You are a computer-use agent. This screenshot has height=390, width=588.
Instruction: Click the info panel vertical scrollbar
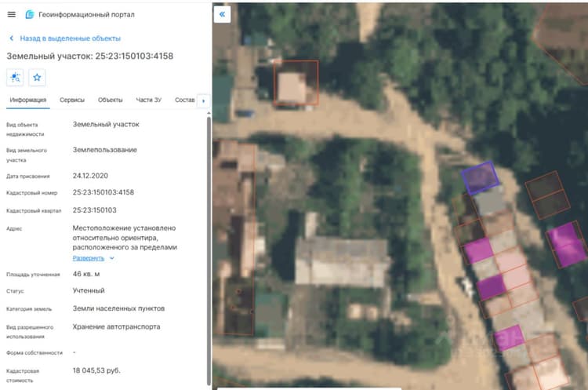click(209, 251)
